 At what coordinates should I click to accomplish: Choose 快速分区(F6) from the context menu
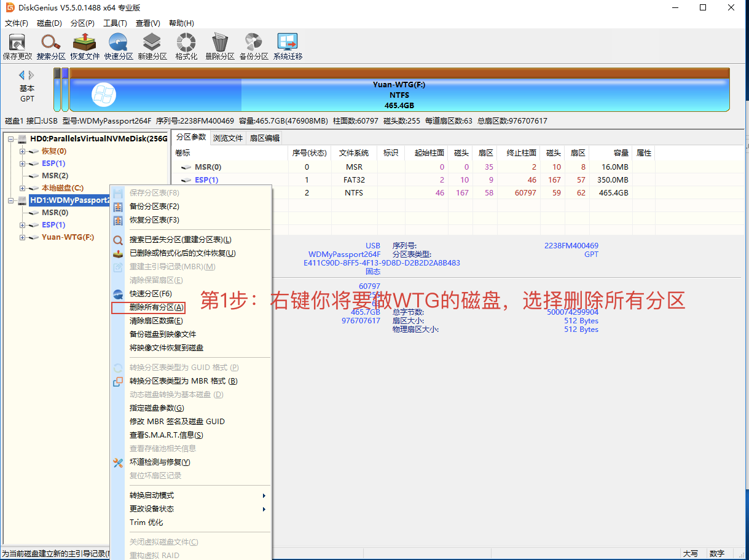190,294
